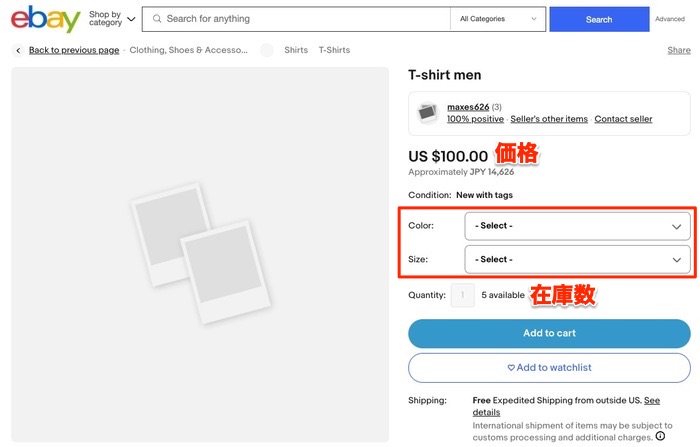Image resolution: width=700 pixels, height=447 pixels.
Task: Click Add to cart button
Action: point(549,333)
